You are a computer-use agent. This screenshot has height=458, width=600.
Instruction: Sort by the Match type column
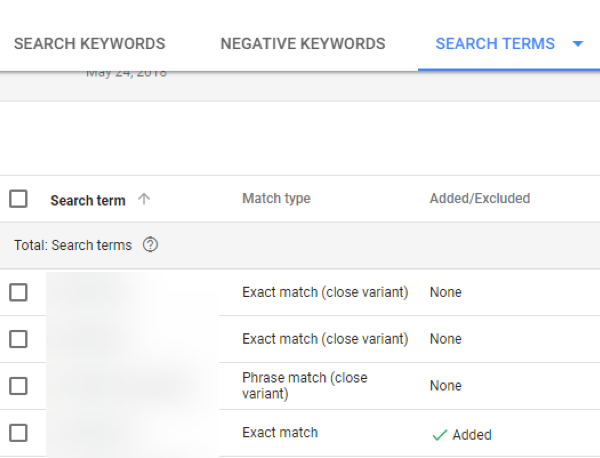(x=276, y=199)
